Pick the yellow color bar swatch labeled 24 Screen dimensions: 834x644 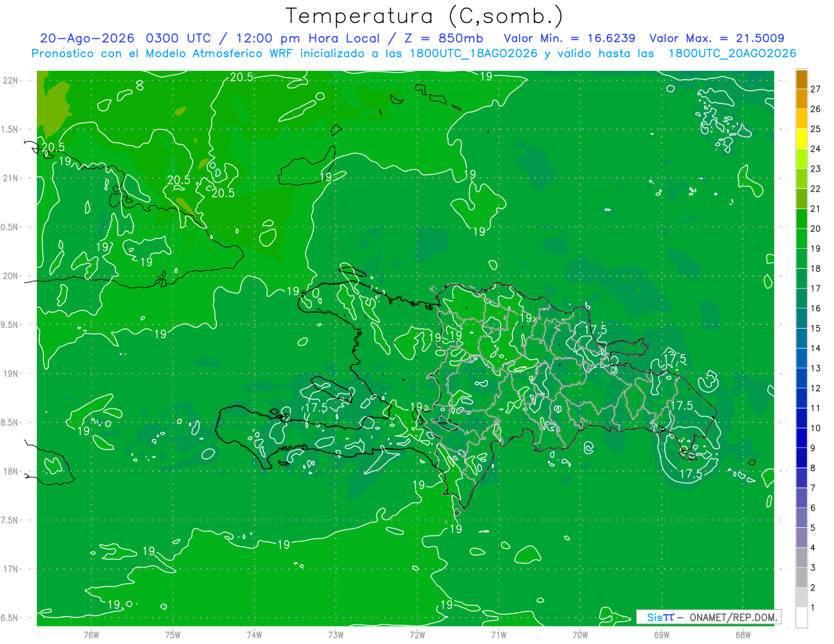[x=801, y=140]
